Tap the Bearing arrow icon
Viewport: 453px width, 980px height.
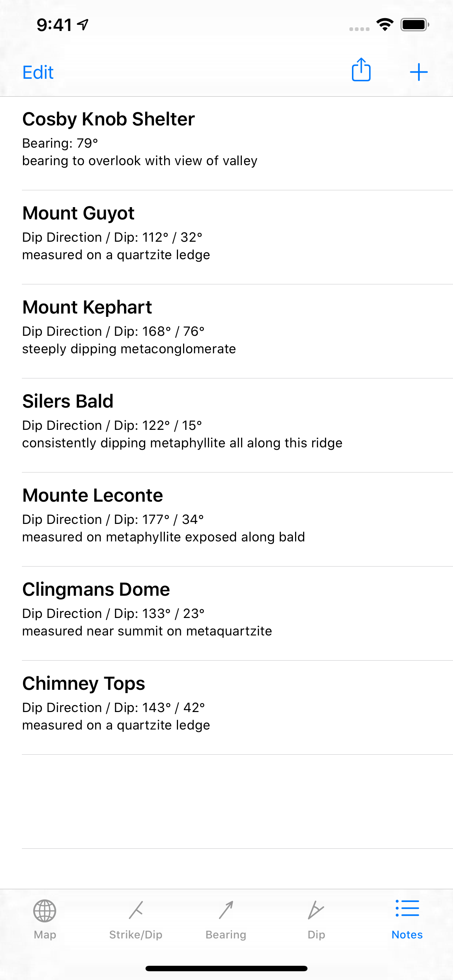(x=226, y=910)
